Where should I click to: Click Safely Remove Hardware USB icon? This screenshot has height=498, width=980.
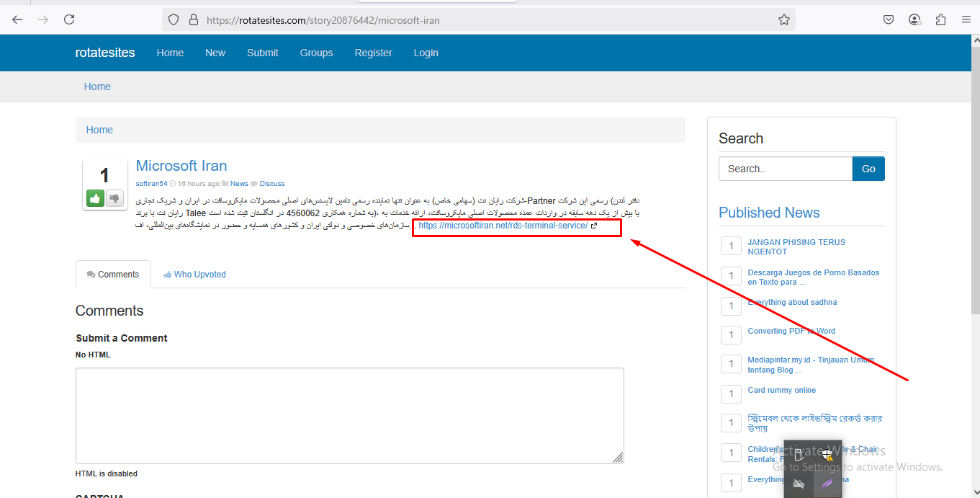pos(798,454)
